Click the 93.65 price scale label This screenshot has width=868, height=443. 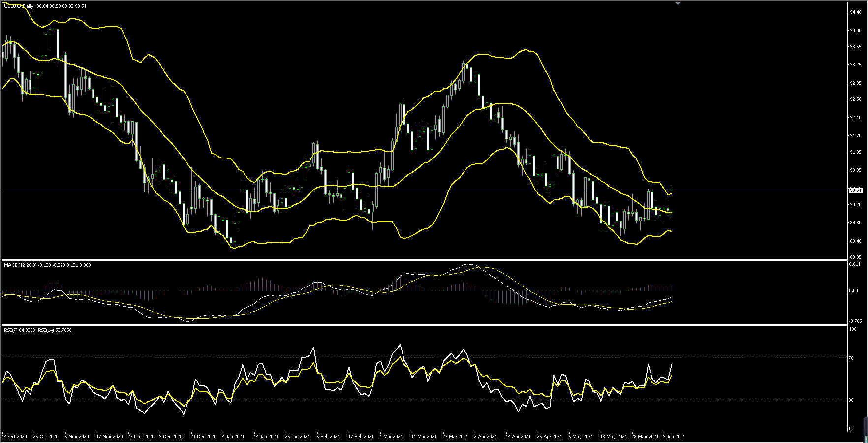855,47
